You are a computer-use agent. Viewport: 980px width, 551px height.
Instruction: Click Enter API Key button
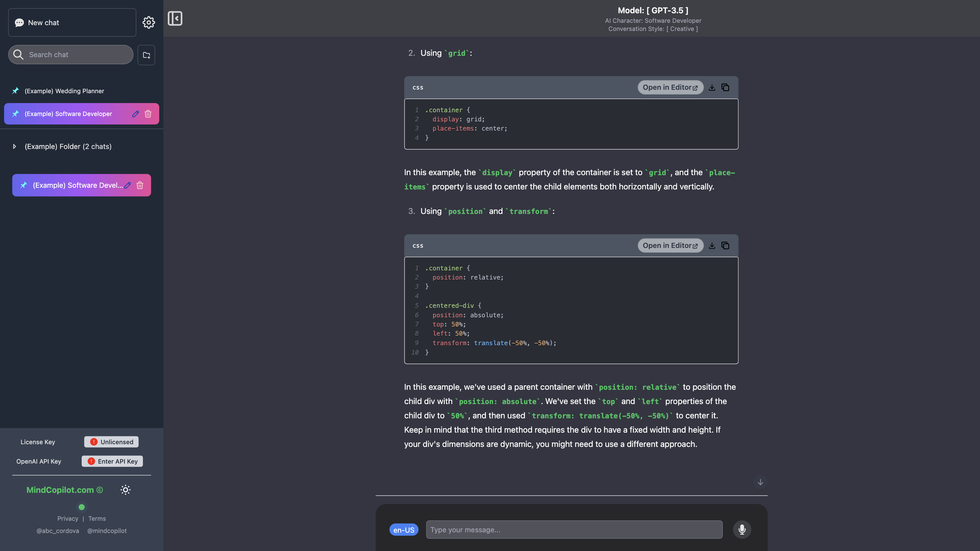pyautogui.click(x=112, y=461)
